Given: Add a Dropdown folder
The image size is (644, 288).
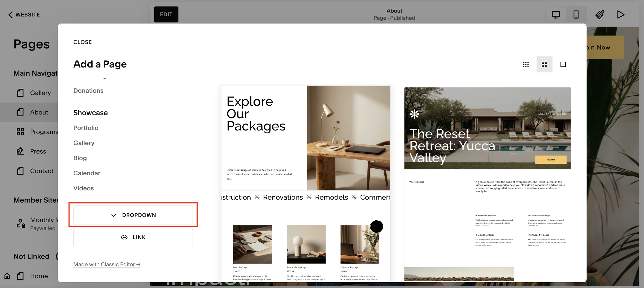Looking at the screenshot, I should [133, 215].
